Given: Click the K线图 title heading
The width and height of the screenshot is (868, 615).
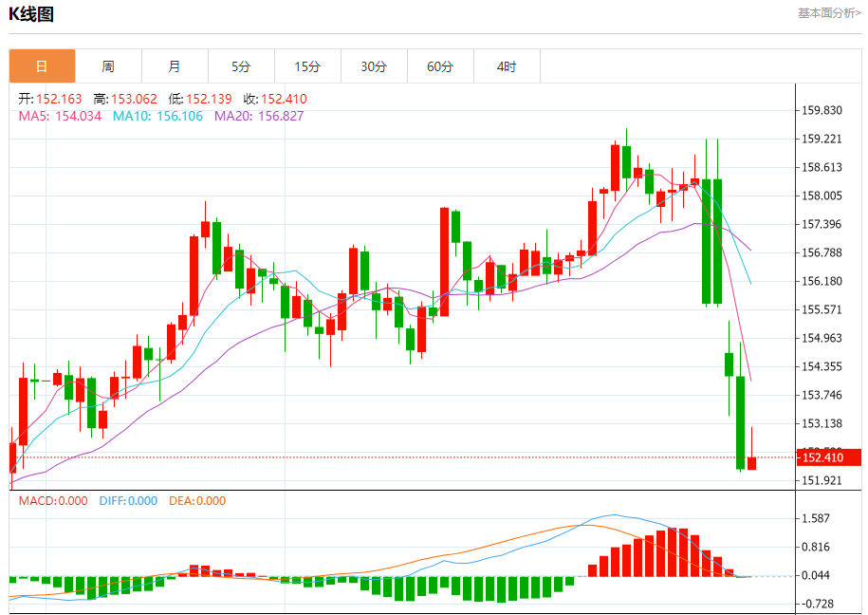Looking at the screenshot, I should click(31, 14).
